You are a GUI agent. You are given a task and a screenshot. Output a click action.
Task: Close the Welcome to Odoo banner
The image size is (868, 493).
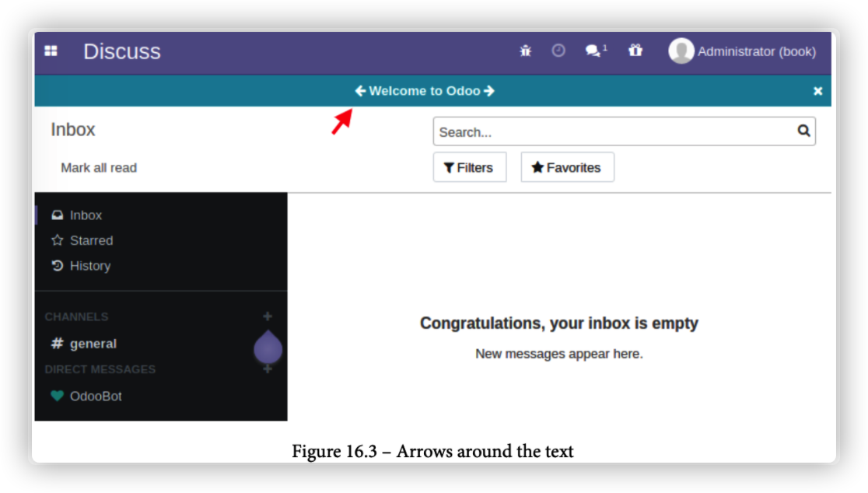click(817, 91)
